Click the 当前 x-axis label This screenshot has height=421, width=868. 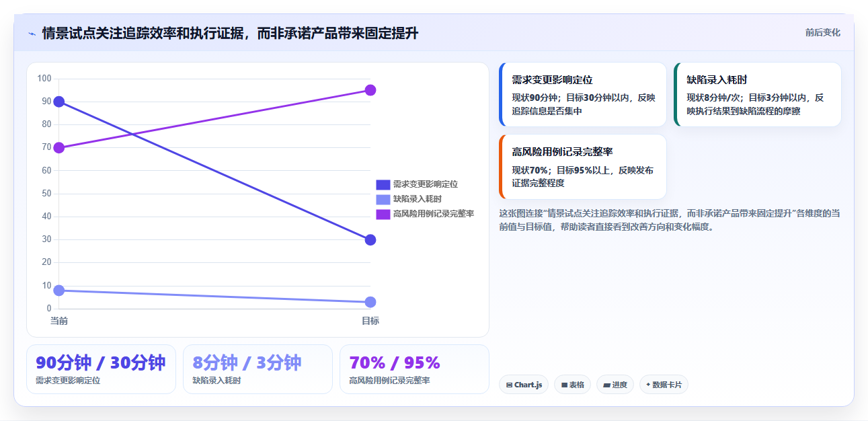(59, 321)
